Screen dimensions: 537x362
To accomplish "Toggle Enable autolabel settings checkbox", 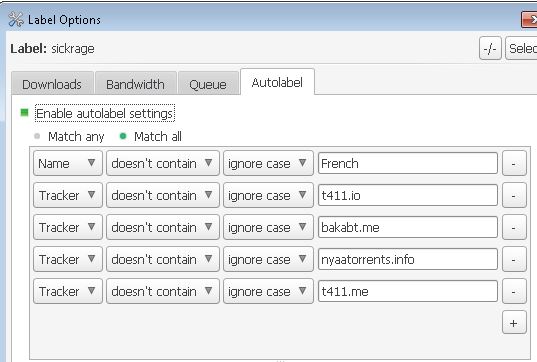I will click(x=24, y=113).
